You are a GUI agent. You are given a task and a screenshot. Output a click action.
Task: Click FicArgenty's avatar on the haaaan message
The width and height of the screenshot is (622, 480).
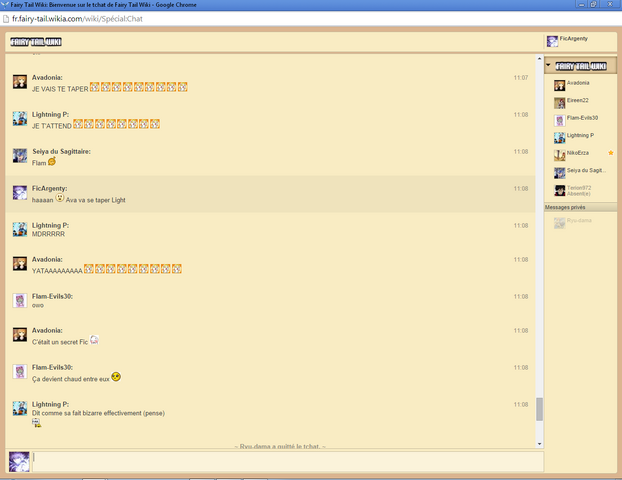[20, 192]
